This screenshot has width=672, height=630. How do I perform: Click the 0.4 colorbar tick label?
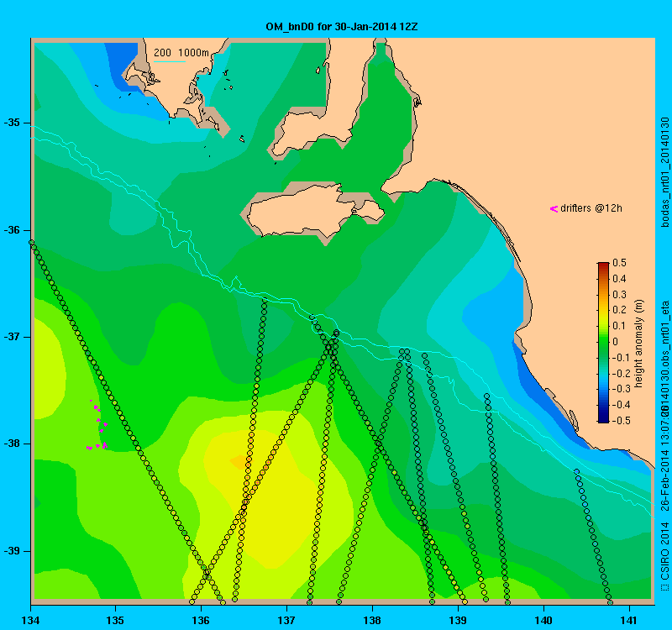(x=619, y=279)
